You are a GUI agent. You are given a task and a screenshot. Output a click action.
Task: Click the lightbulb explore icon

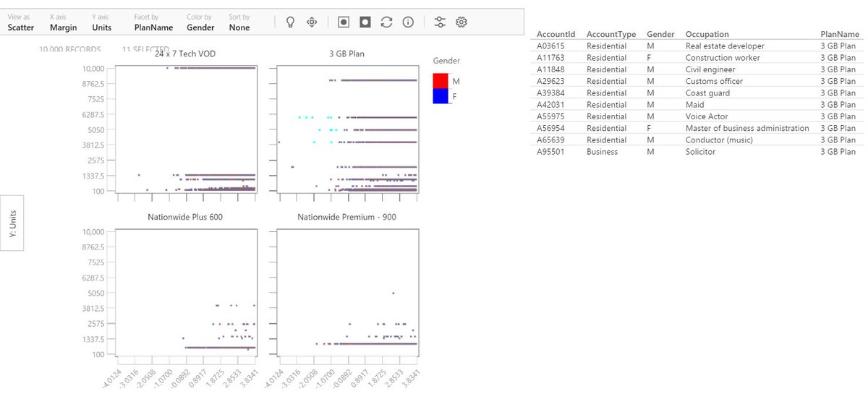tap(290, 22)
